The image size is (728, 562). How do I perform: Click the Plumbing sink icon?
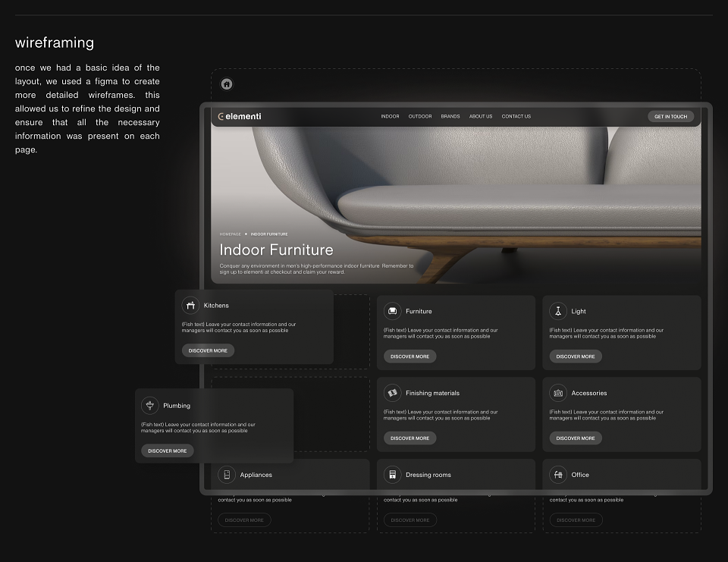point(150,406)
